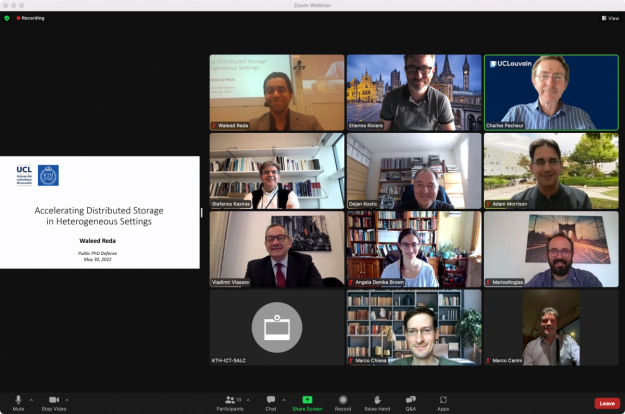The height and width of the screenshot is (414, 625).
Task: Click the green encryption shield icon
Action: 7,18
